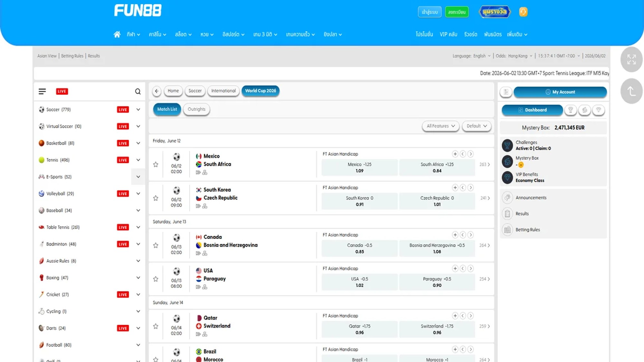Click the scroll-to-top arrow round button

(631, 91)
